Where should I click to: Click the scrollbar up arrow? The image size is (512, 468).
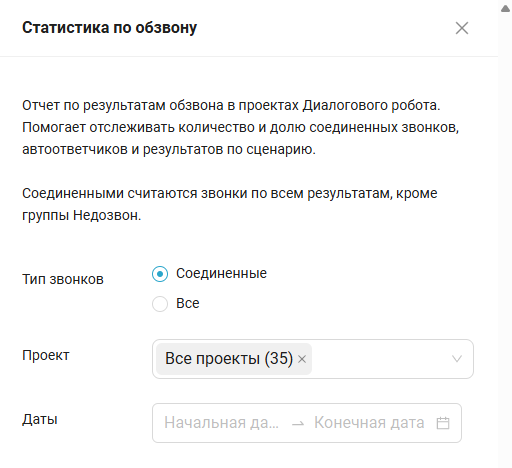coord(505,9)
